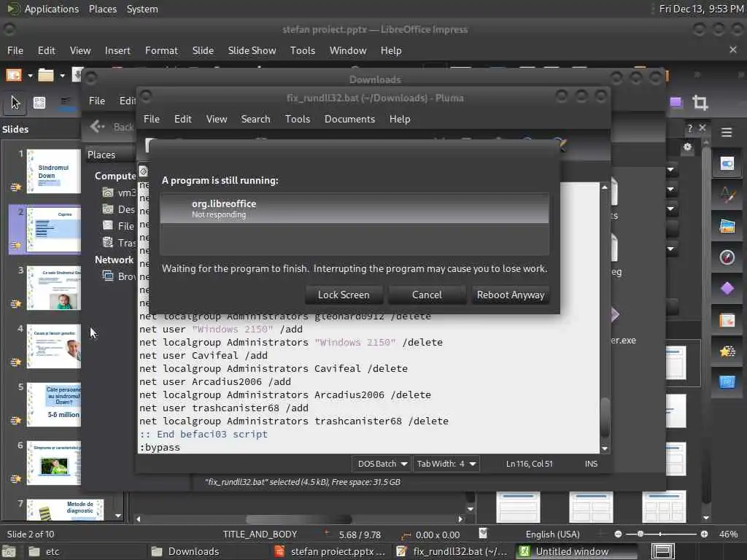Open File menu in Downloads window
The height and width of the screenshot is (560, 747).
(x=97, y=101)
